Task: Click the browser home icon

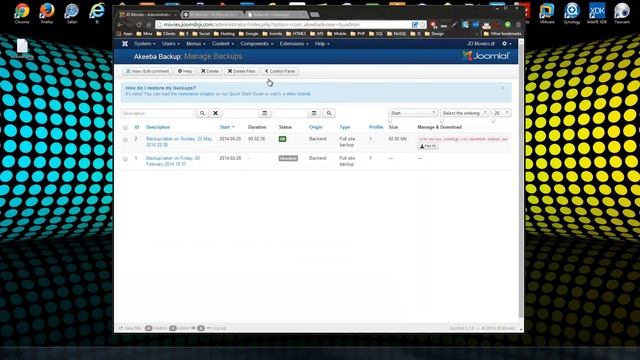Action: click(x=149, y=25)
